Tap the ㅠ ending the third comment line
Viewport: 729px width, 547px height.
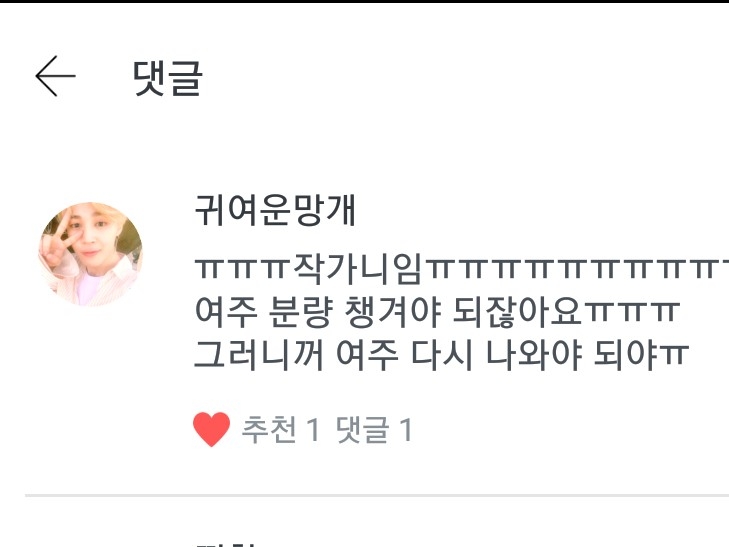click(673, 356)
